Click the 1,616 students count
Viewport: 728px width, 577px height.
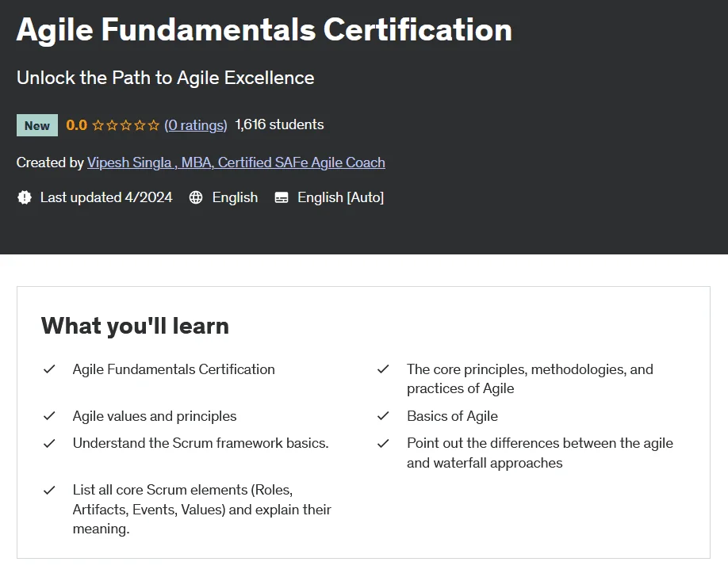(279, 124)
